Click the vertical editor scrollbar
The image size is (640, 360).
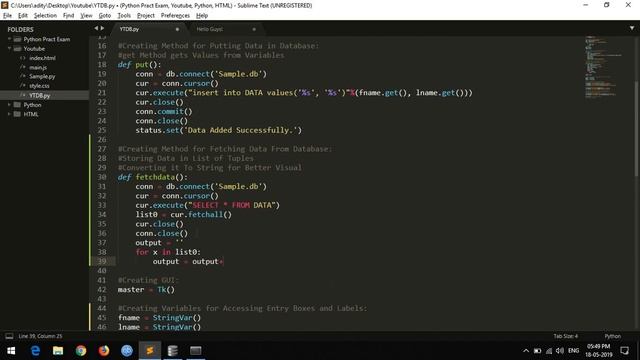(x=636, y=129)
